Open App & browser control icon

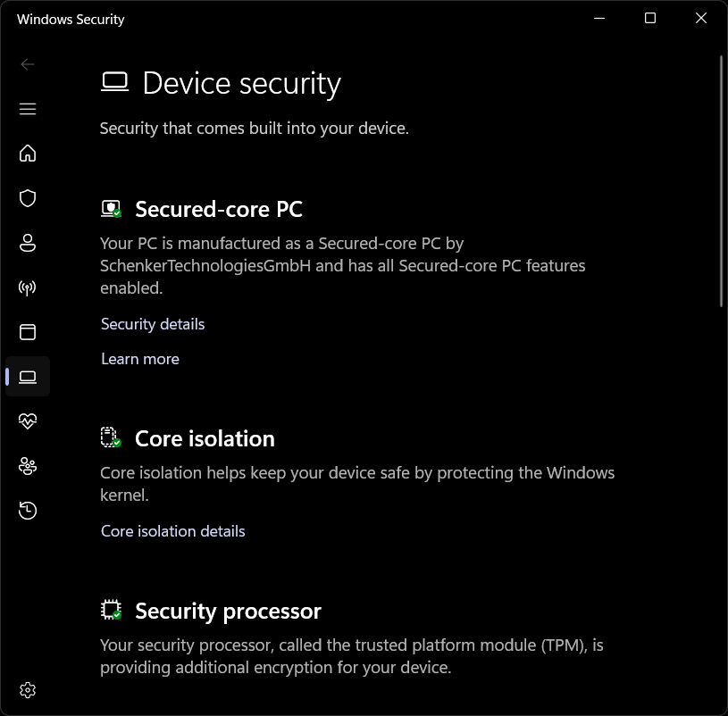[27, 332]
